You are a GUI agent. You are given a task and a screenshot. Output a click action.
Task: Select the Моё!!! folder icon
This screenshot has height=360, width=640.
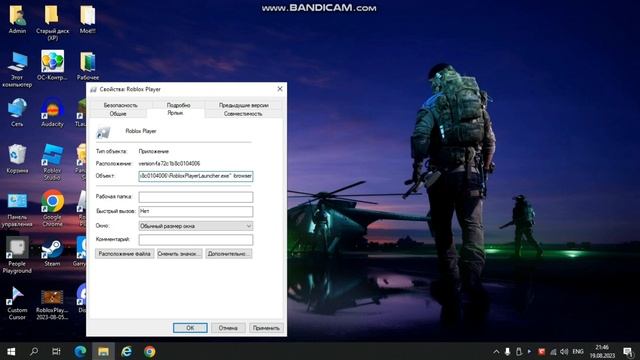point(87,19)
